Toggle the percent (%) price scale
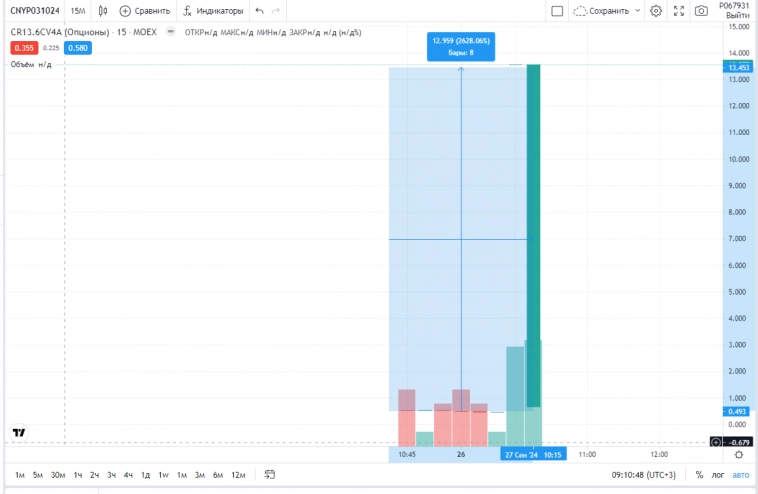Image resolution: width=758 pixels, height=494 pixels. point(699,475)
